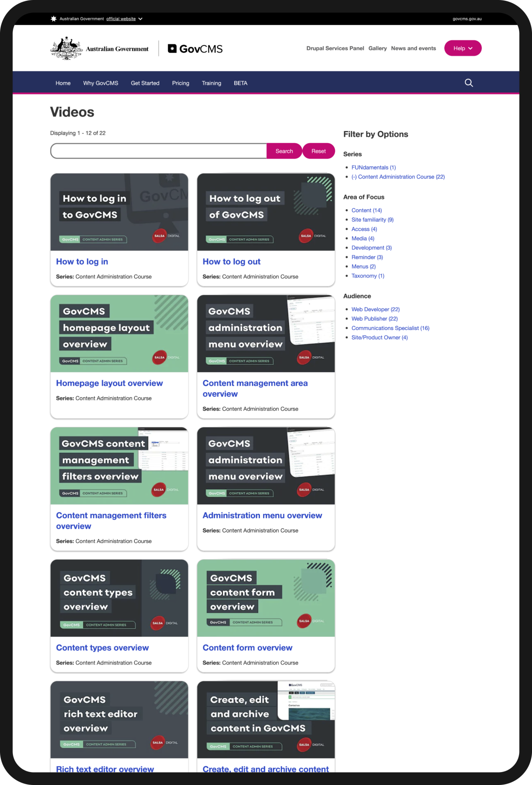
Task: Open the search magnifier icon in navigation bar
Action: click(x=469, y=83)
